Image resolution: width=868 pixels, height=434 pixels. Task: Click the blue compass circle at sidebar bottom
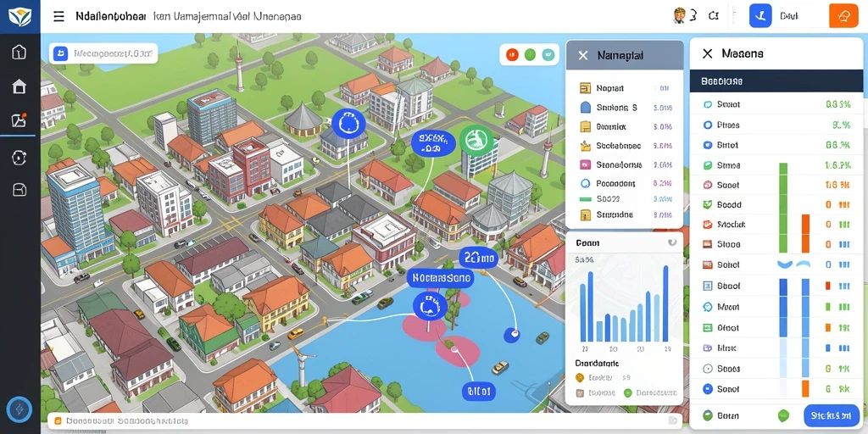point(19,409)
